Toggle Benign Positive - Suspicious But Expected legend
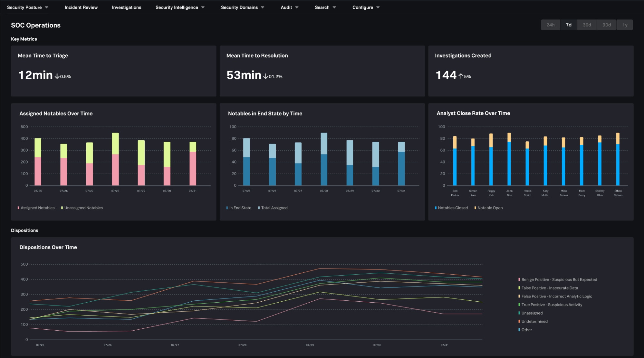 pos(558,279)
